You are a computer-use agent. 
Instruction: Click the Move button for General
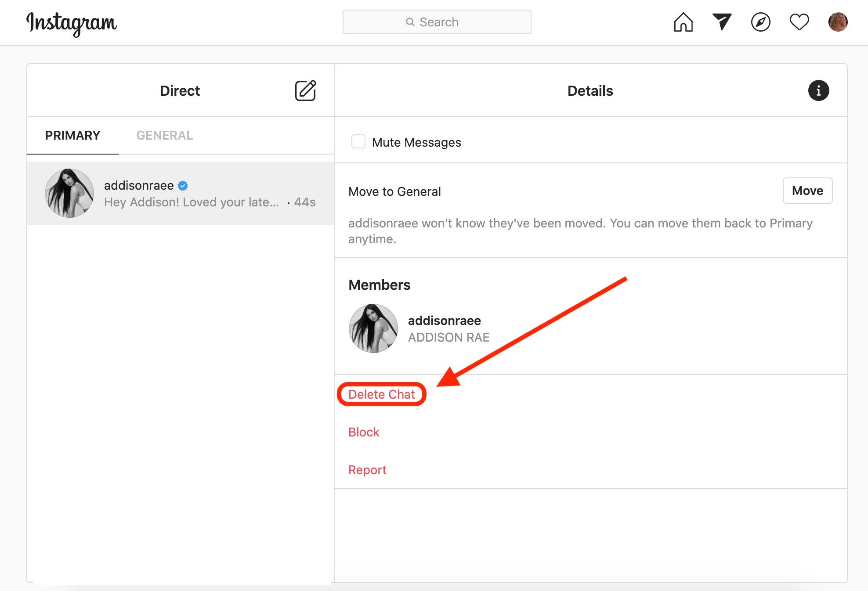[807, 191]
